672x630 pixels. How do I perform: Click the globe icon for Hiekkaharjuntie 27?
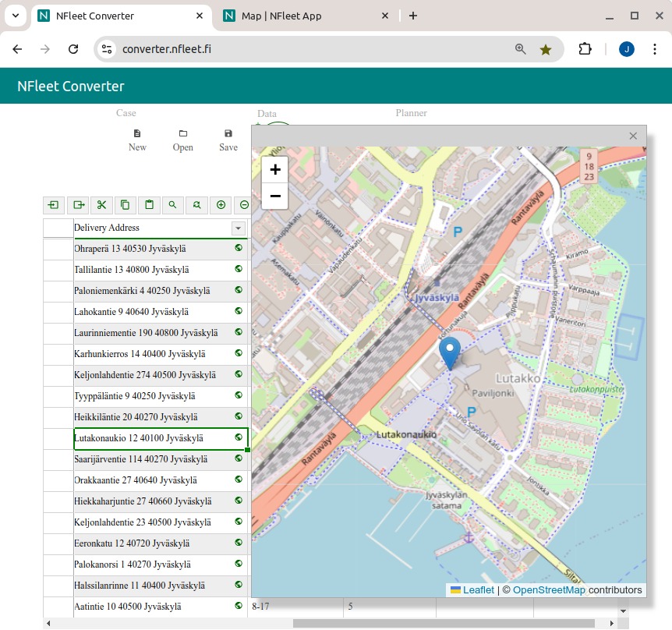239,500
